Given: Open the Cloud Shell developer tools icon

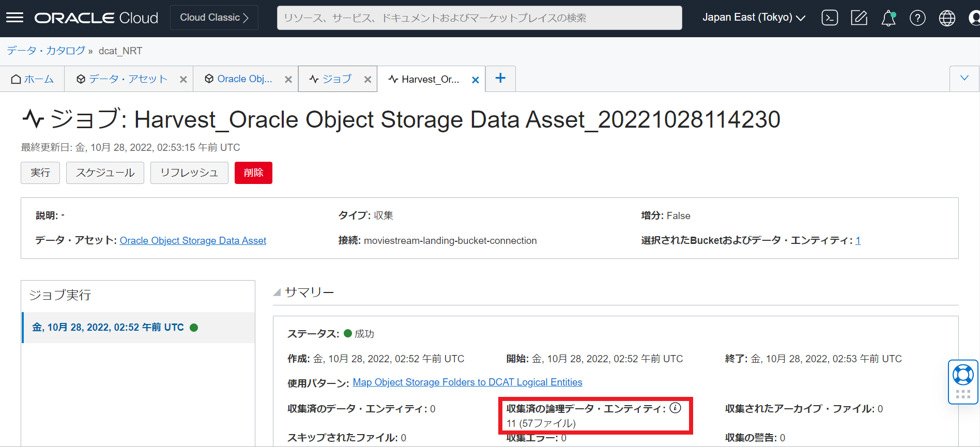Looking at the screenshot, I should tap(830, 18).
